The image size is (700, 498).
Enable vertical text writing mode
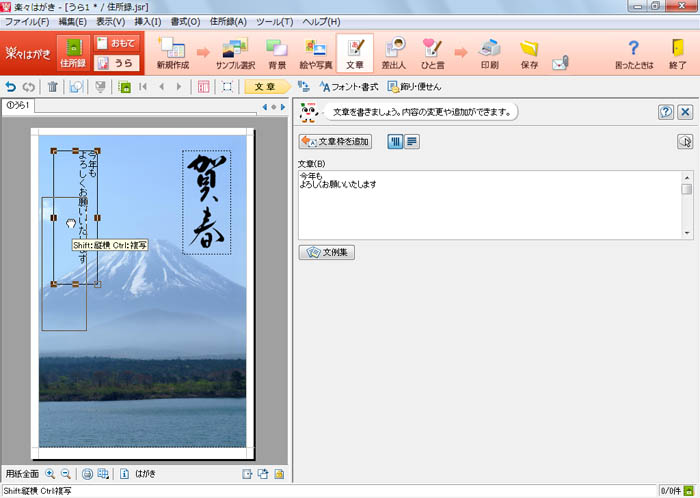(x=395, y=142)
